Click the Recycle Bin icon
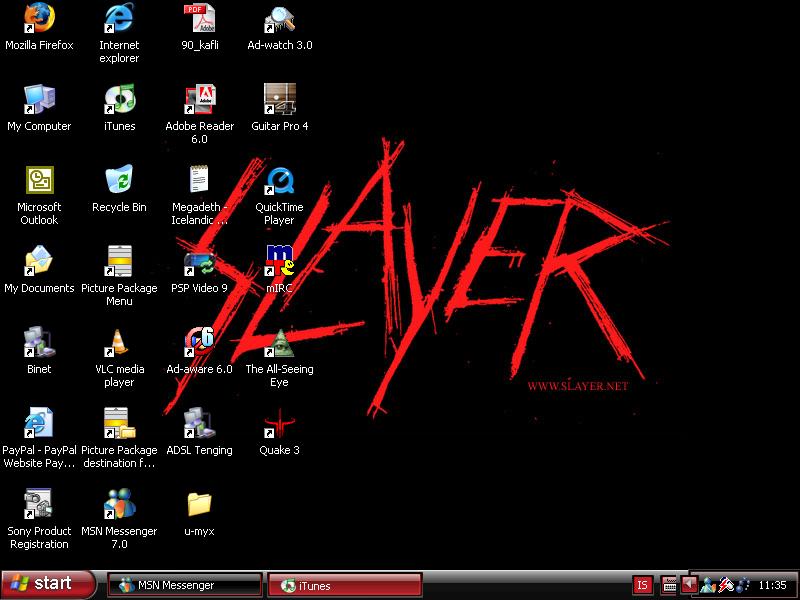Screen dimensions: 800x600 119,180
